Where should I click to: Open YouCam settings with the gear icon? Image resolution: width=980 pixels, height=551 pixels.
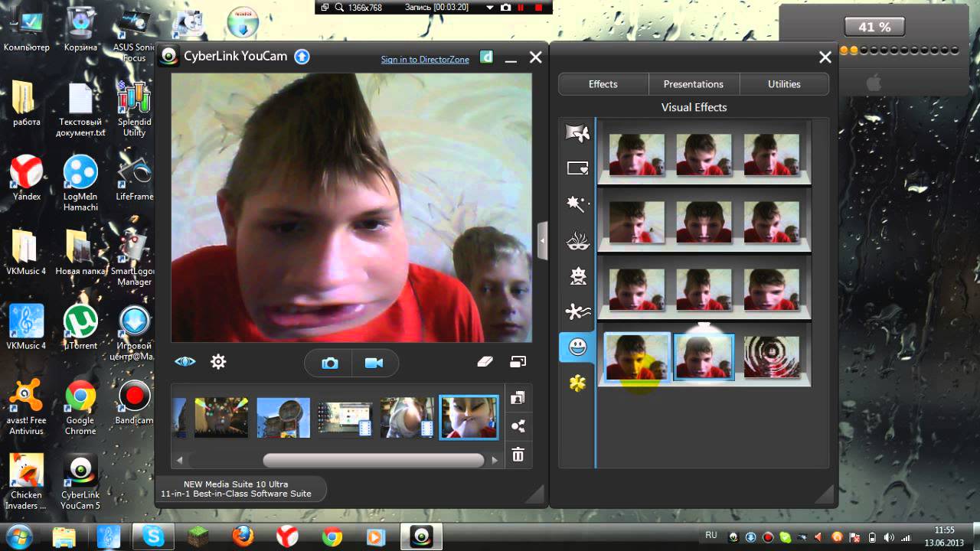(218, 361)
